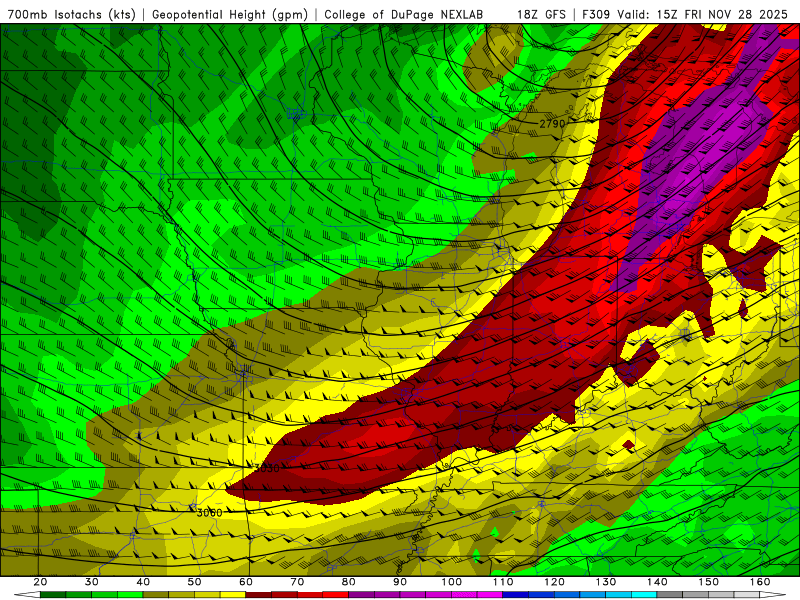Viewport: 800px width, 600px height.
Task: Click the 80 value on the color scale
Action: (x=348, y=582)
